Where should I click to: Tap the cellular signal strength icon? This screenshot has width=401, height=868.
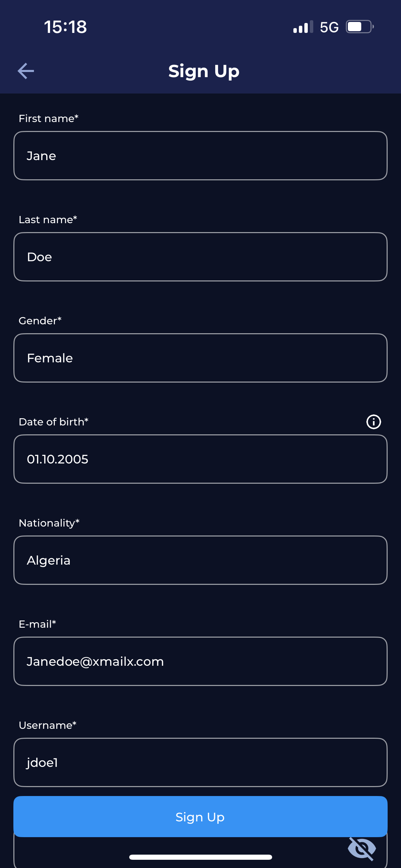303,27
